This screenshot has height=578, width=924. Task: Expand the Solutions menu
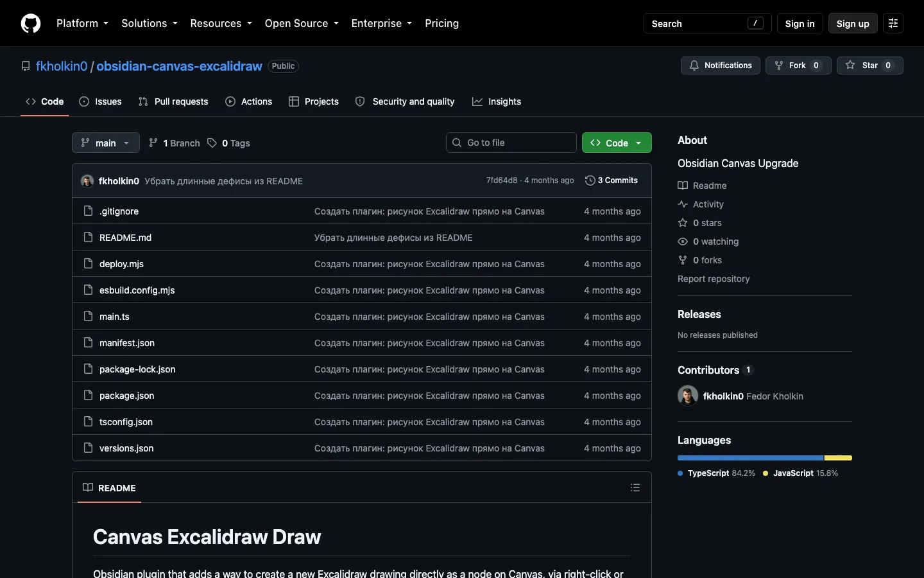150,23
